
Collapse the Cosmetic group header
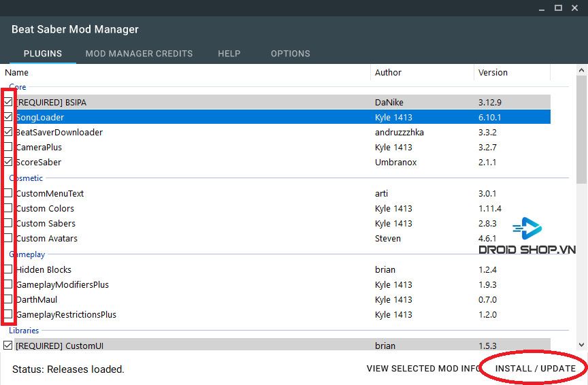pos(26,178)
